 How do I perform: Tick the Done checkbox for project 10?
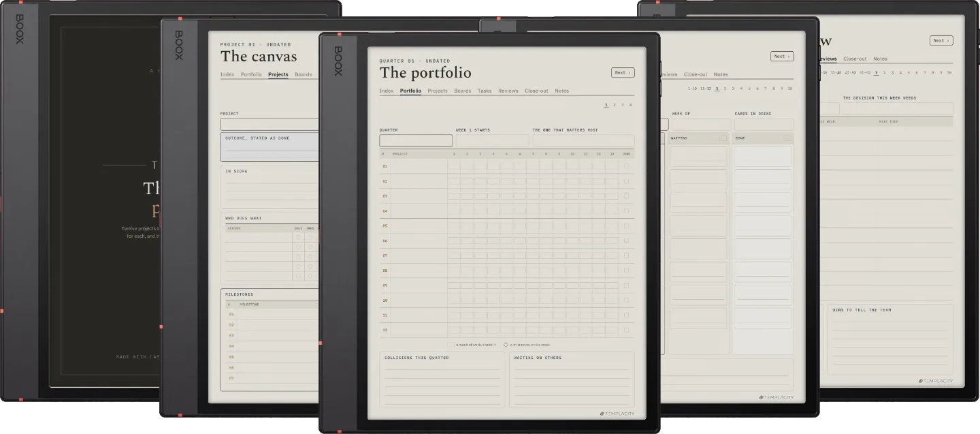(x=627, y=300)
